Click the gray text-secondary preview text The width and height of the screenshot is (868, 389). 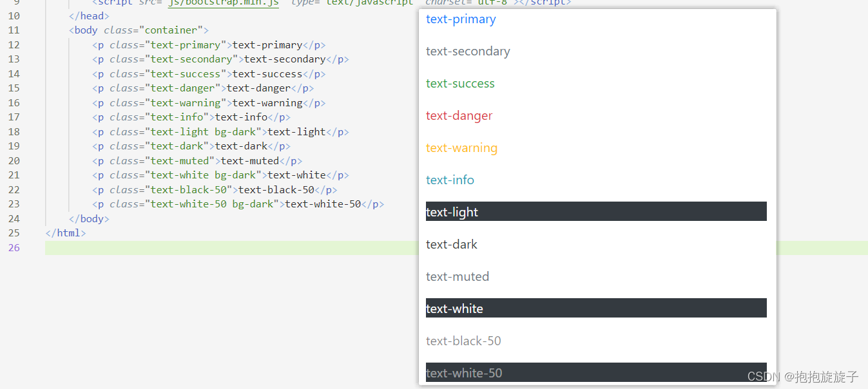click(468, 52)
